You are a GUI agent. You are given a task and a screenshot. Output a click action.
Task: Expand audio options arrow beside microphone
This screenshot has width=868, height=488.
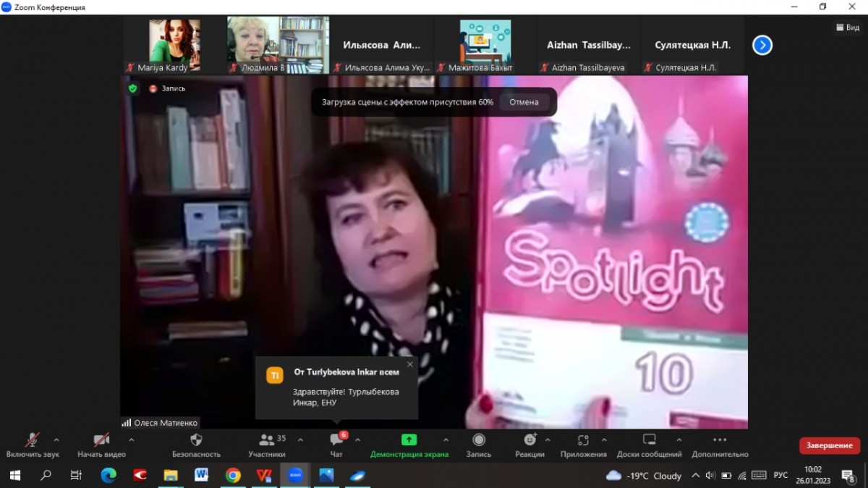coord(56,439)
